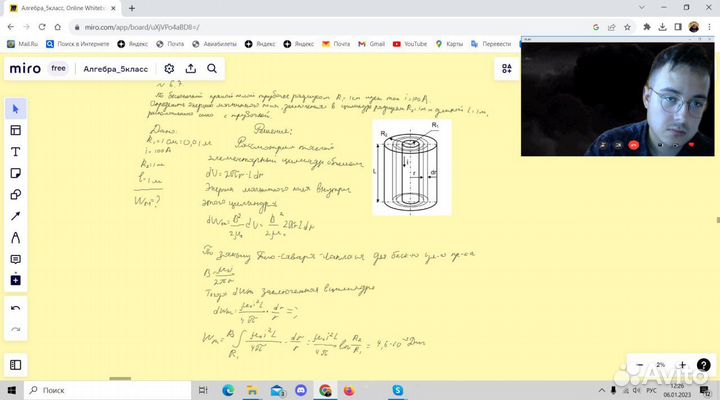Expand more tools plus button in toolbar

click(15, 281)
